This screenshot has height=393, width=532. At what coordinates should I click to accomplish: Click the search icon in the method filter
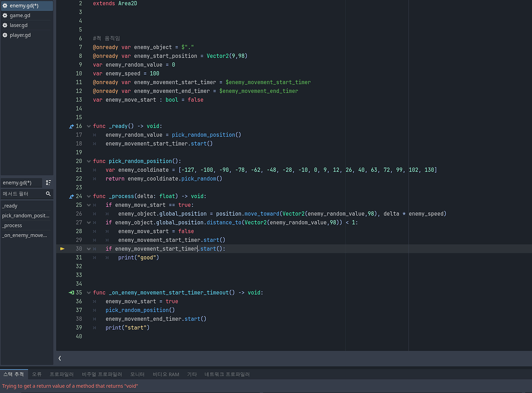tap(49, 194)
